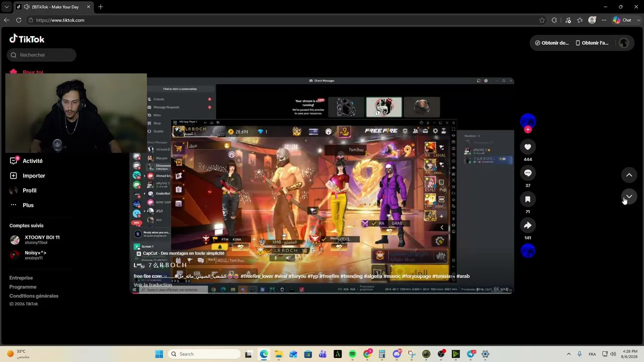
Task: Open the tab search dropdown
Action: 6,7
